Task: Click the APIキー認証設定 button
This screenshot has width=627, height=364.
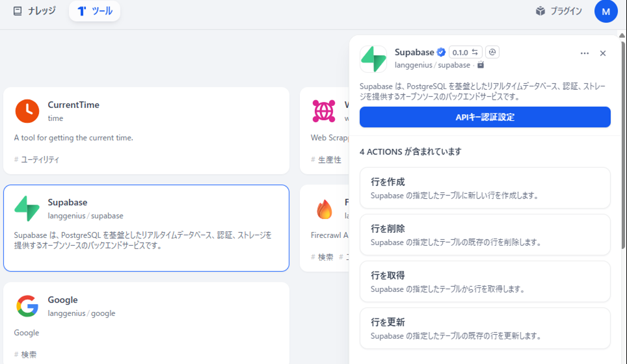Action: pyautogui.click(x=485, y=117)
